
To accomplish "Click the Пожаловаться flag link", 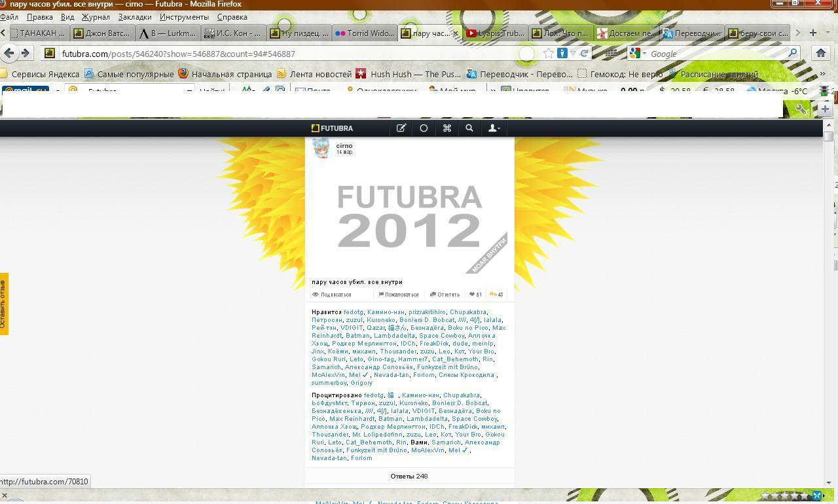I will 398,295.
